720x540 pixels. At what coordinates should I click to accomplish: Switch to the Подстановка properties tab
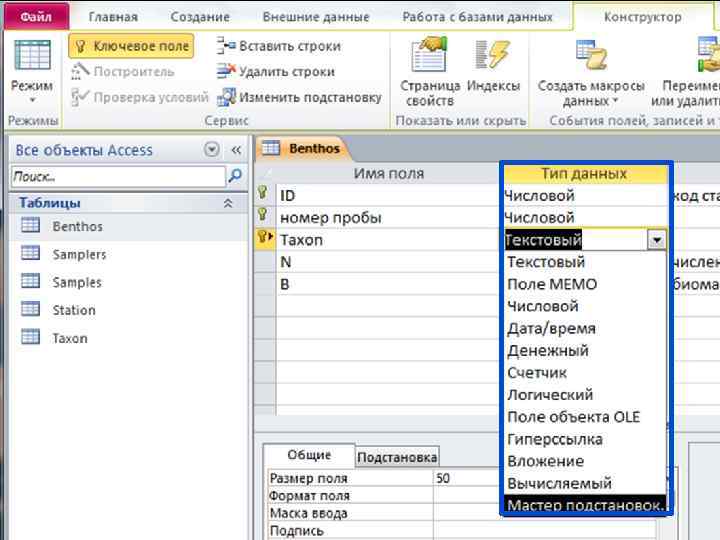coord(397,456)
